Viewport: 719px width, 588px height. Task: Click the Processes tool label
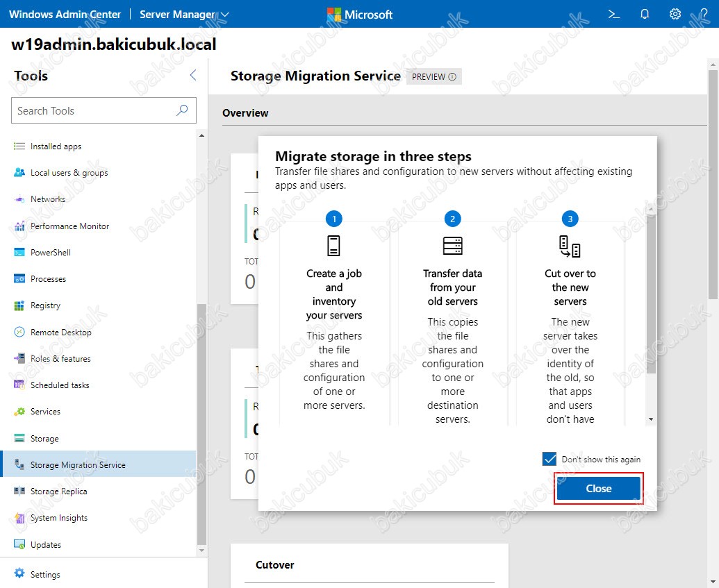[48, 278]
